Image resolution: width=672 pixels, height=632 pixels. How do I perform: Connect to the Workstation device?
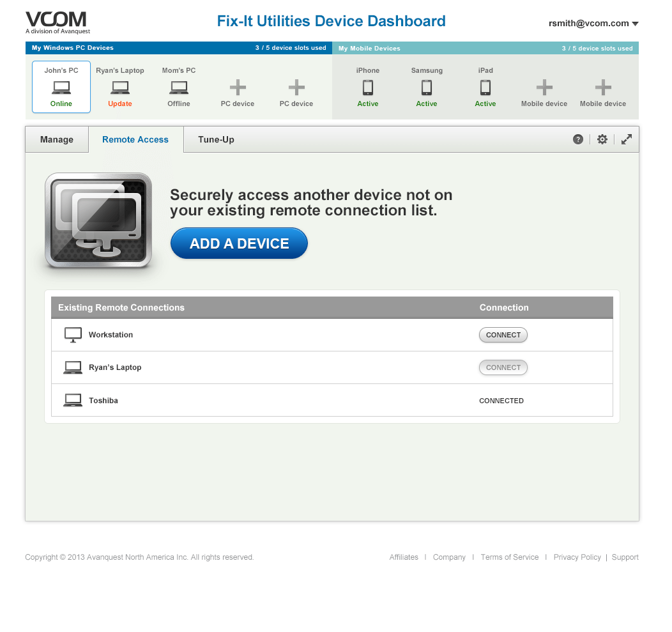click(503, 335)
